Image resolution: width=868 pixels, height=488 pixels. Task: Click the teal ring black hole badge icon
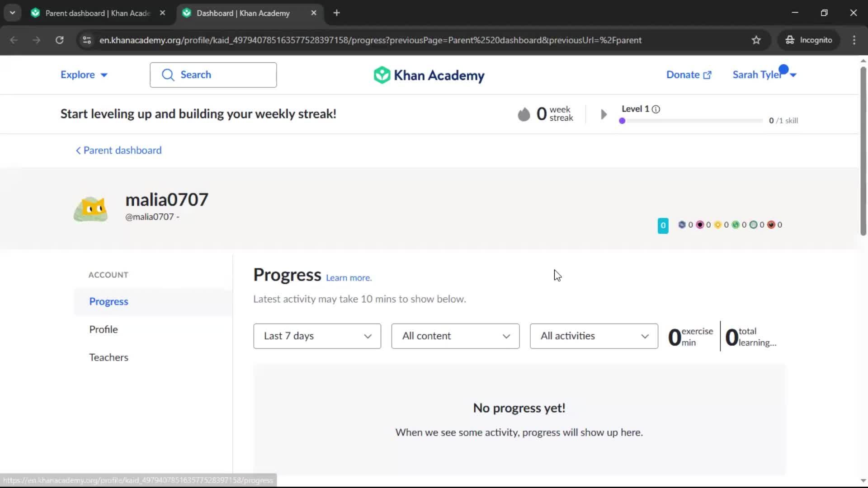754,225
